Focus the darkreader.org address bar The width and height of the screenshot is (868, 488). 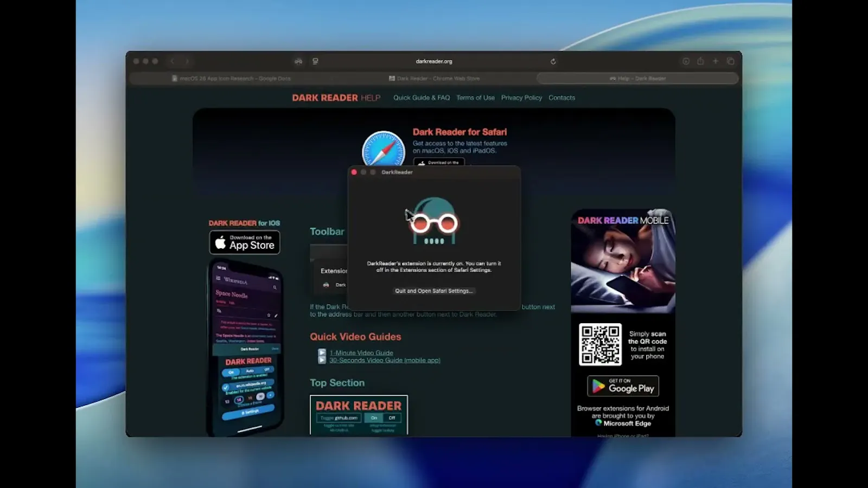pos(434,61)
